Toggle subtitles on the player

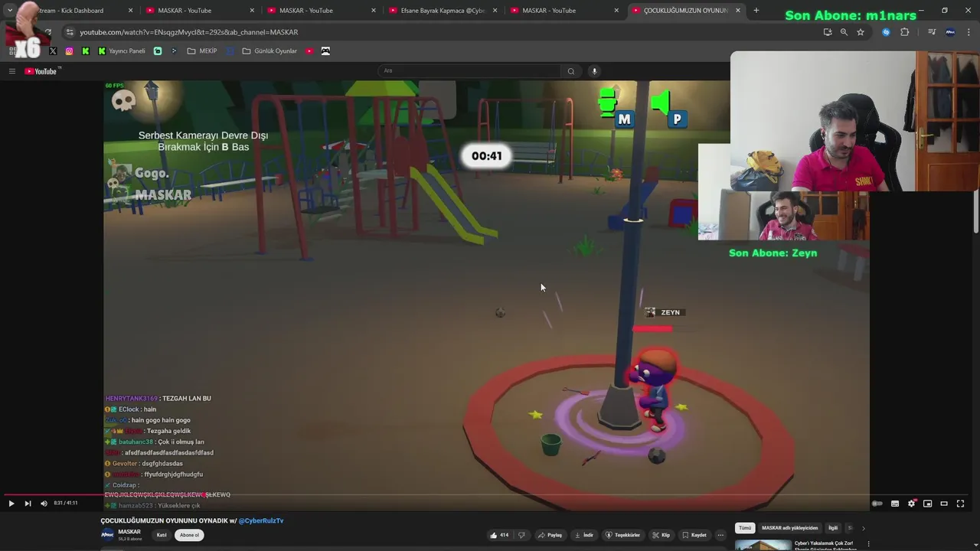tap(894, 504)
